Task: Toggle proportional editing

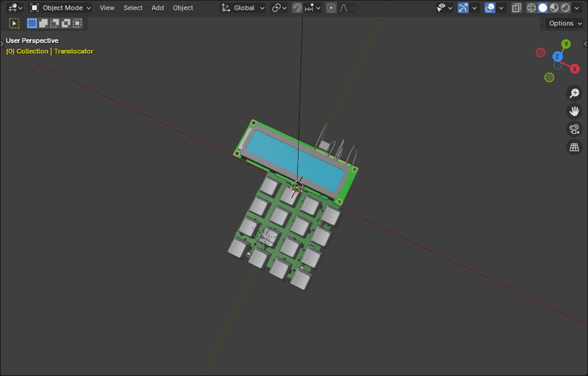Action: pos(331,8)
